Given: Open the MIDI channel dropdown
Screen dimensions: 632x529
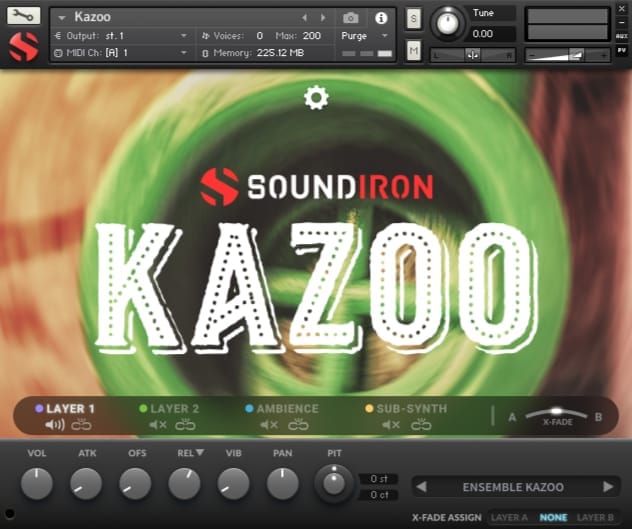Looking at the screenshot, I should [x=121, y=53].
